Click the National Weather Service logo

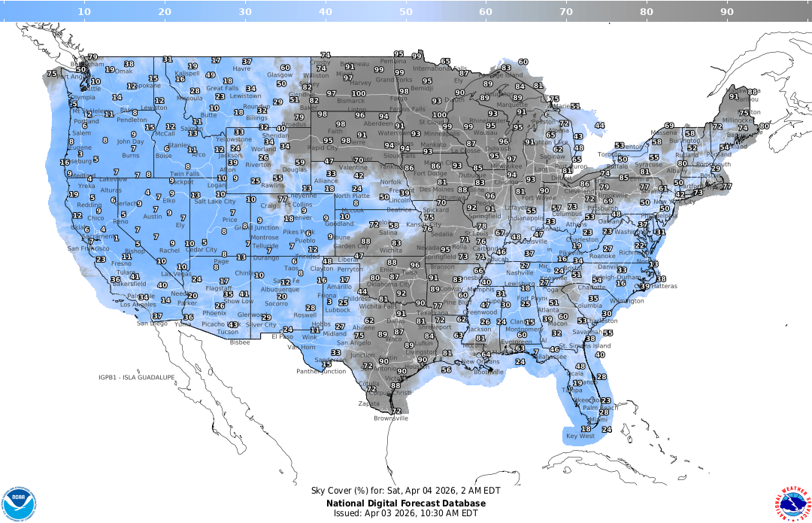pos(792,504)
